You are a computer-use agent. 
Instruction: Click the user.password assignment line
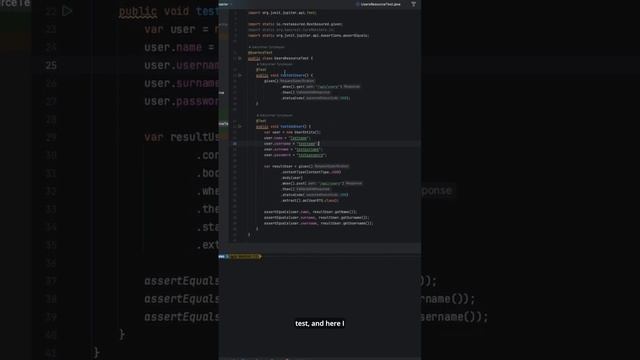point(295,155)
